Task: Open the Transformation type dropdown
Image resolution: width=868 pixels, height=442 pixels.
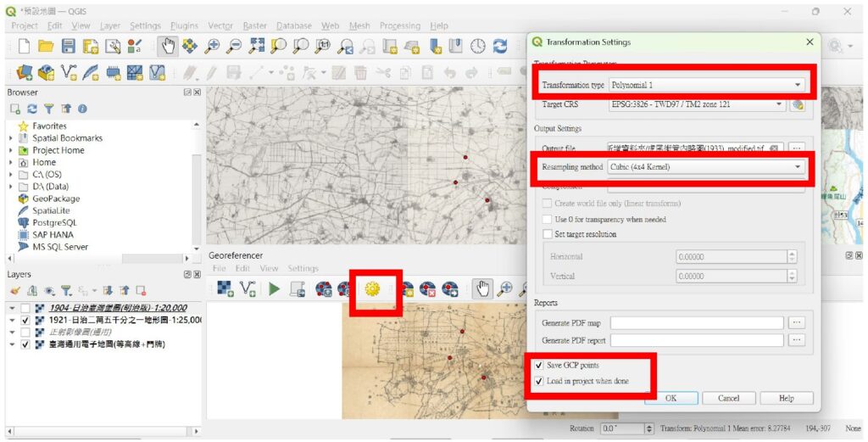Action: tap(706, 86)
